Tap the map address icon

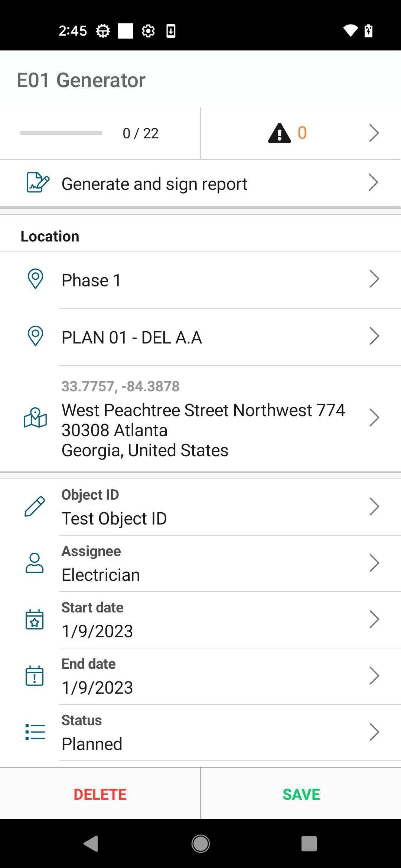coord(35,418)
